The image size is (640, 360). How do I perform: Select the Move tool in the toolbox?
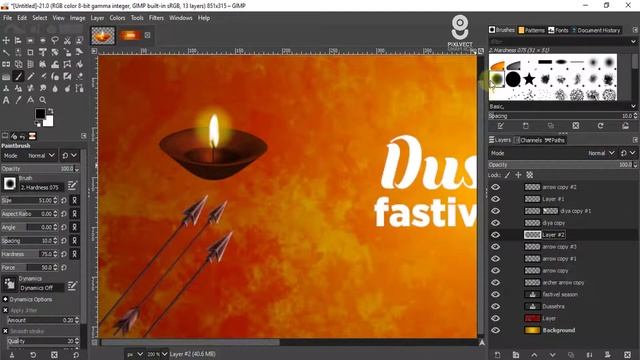[x=6, y=40]
